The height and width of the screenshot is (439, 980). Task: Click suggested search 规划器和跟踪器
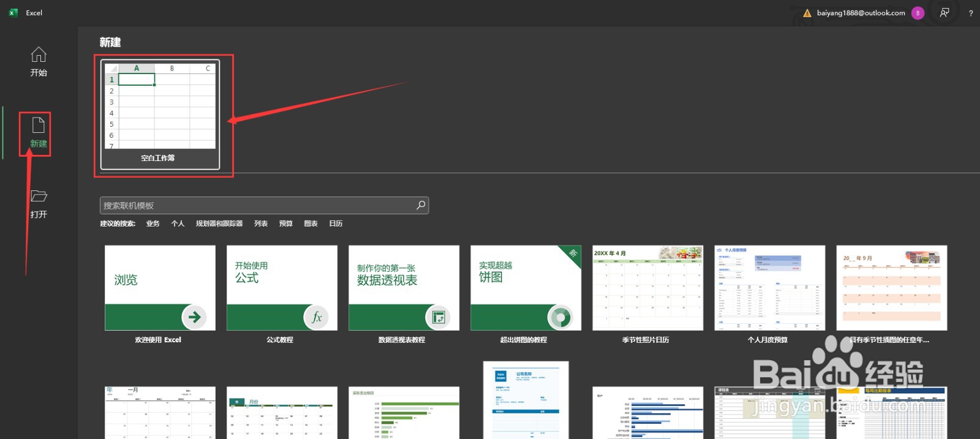click(x=219, y=223)
